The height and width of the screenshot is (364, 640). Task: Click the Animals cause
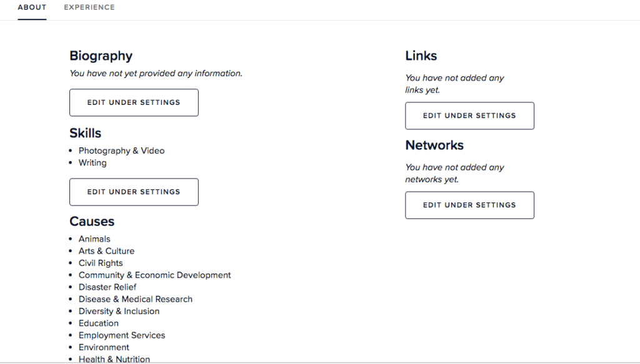[x=94, y=239]
